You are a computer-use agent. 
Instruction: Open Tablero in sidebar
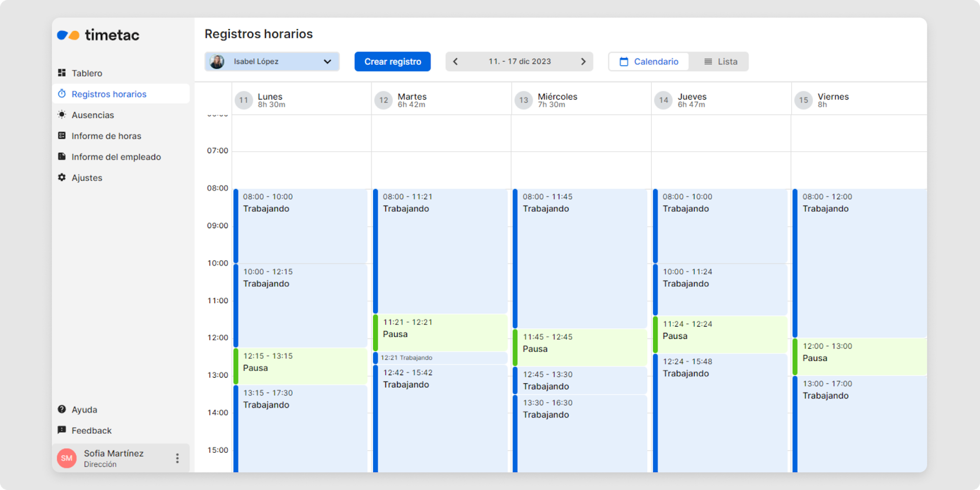pos(120,73)
